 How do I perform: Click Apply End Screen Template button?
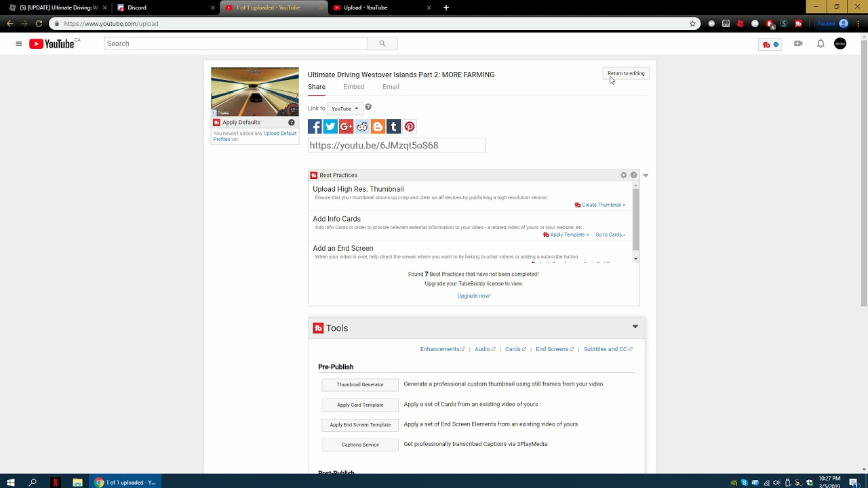360,425
